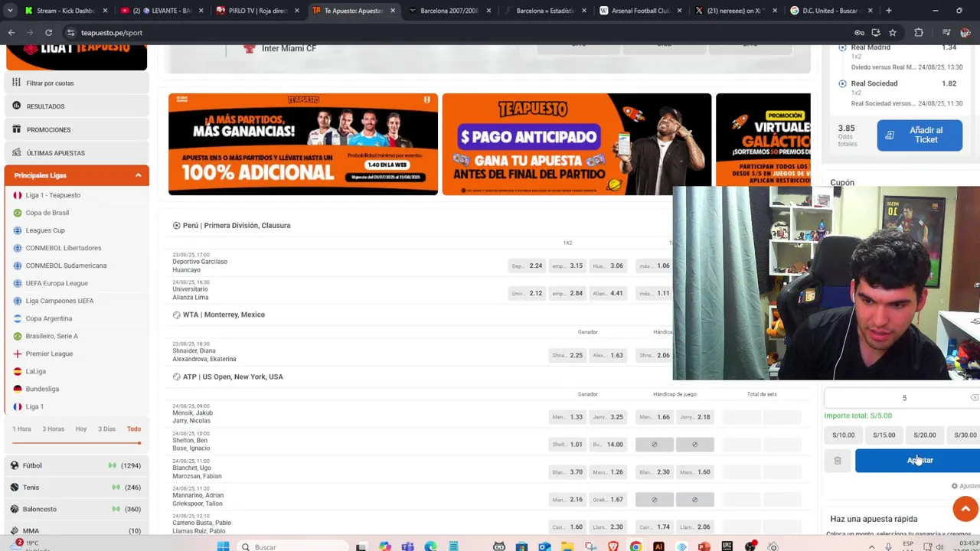The width and height of the screenshot is (980, 551).
Task: Open Deportivo Garcilaso vs Huancayo match
Action: 200,266
